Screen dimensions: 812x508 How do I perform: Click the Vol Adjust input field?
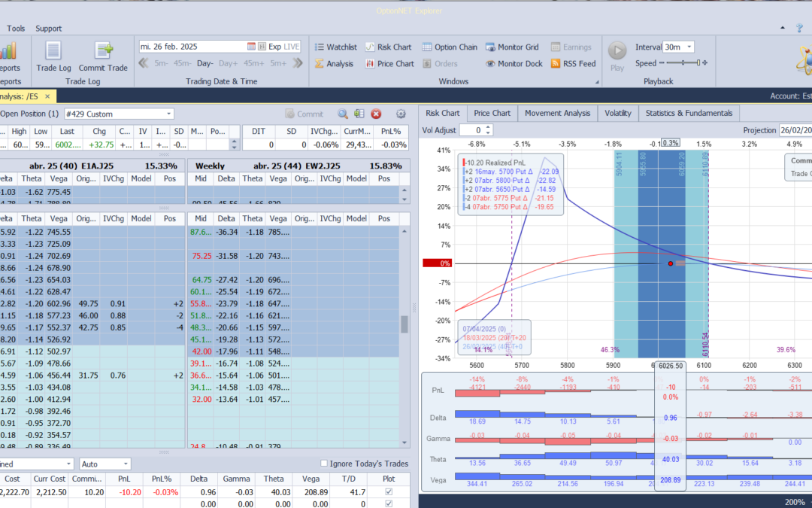(471, 130)
